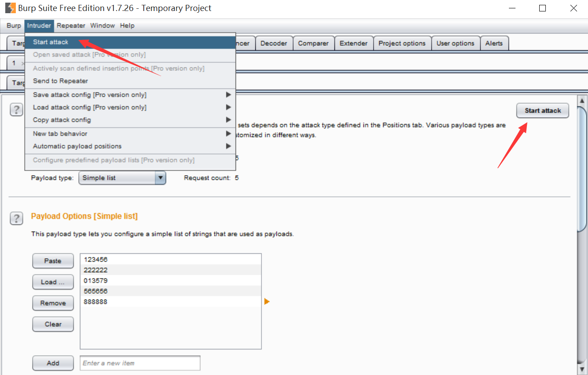
Task: Click the Payload Options [Simple list] heading
Action: point(84,216)
